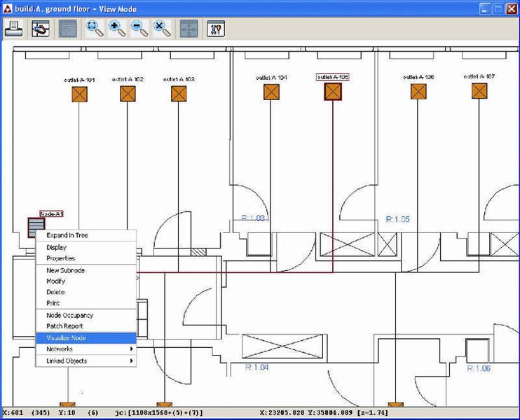
Task: Choose Modify in context menu
Action: 86,281
